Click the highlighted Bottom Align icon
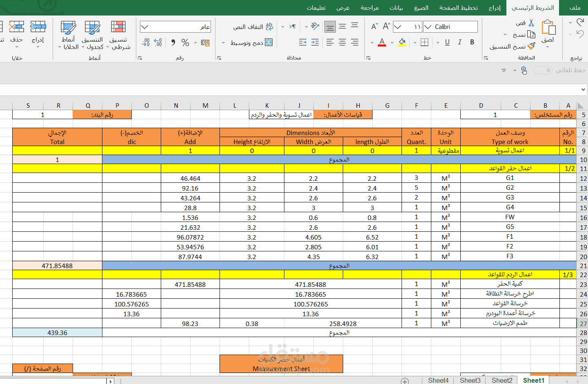The width and height of the screenshot is (588, 384). (x=330, y=27)
